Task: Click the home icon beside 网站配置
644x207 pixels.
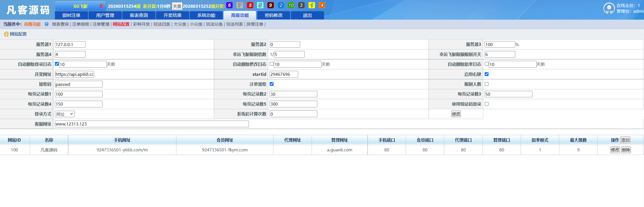Action: click(6, 34)
